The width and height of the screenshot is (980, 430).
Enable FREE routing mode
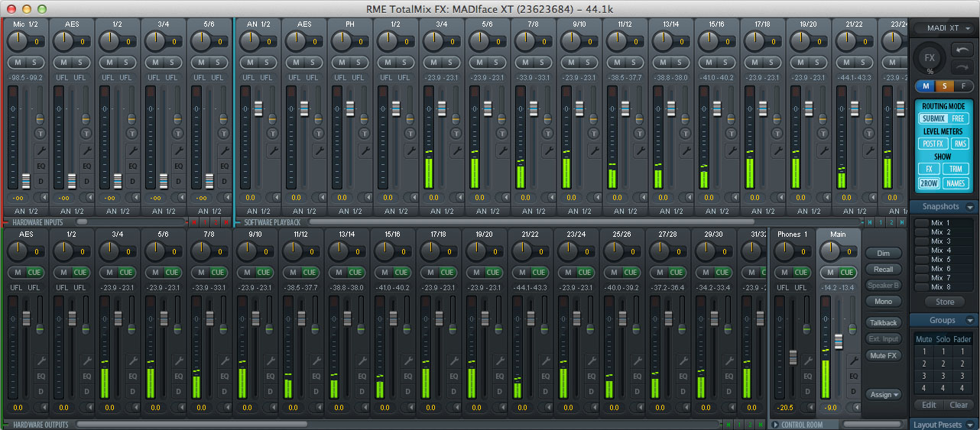(959, 118)
